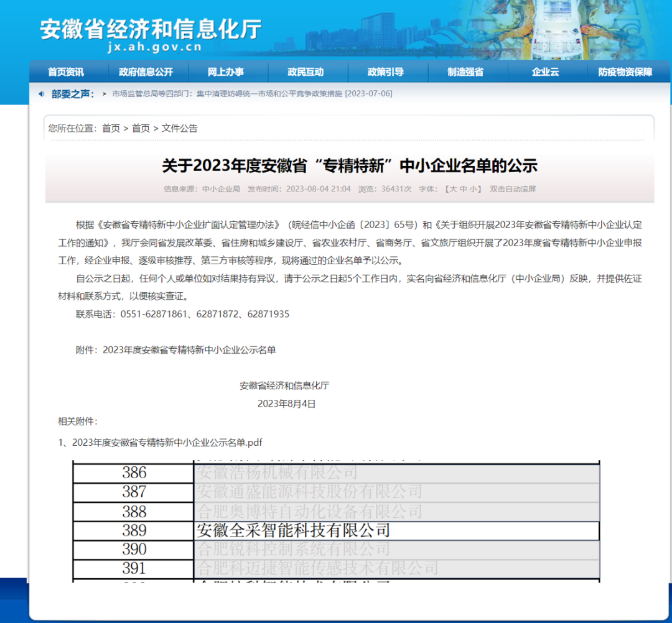Open the 市场监管总局等四部门 news ticker link
This screenshot has height=623, width=672.
click(x=252, y=94)
